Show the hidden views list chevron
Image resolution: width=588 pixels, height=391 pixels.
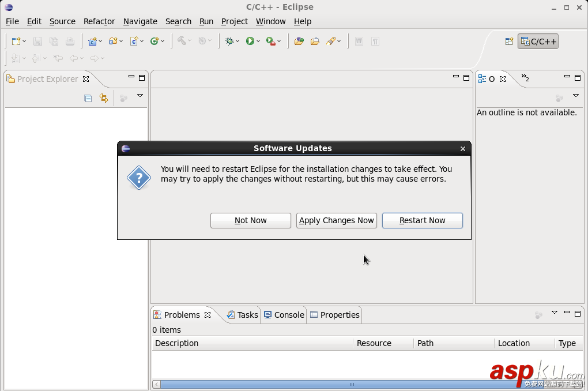click(x=525, y=78)
